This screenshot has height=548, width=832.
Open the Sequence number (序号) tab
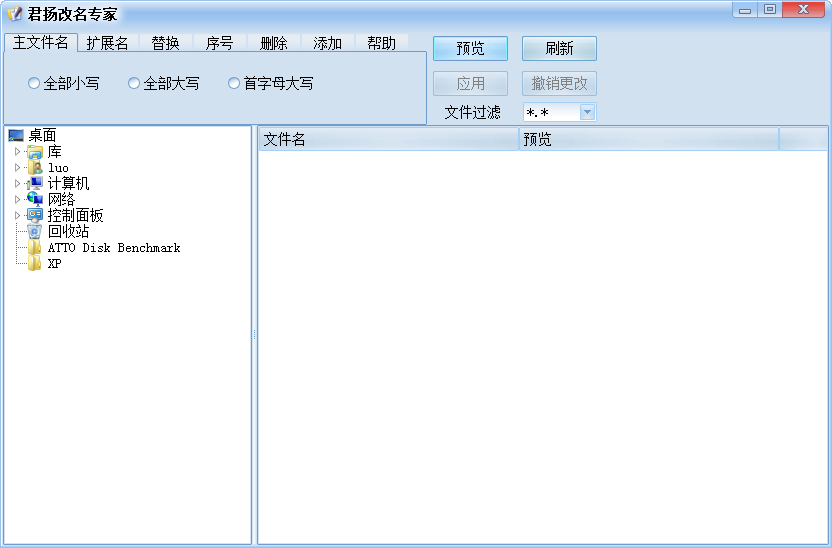click(219, 43)
